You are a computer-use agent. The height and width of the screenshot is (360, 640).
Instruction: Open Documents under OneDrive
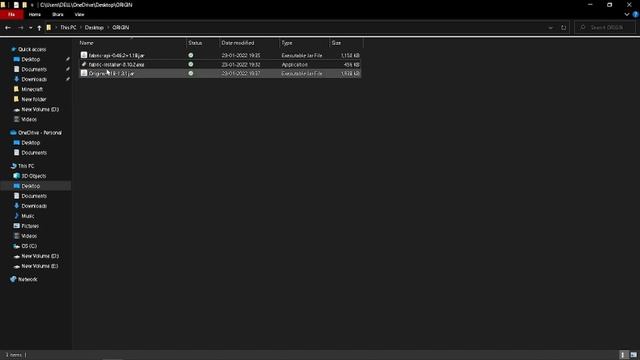pos(34,153)
